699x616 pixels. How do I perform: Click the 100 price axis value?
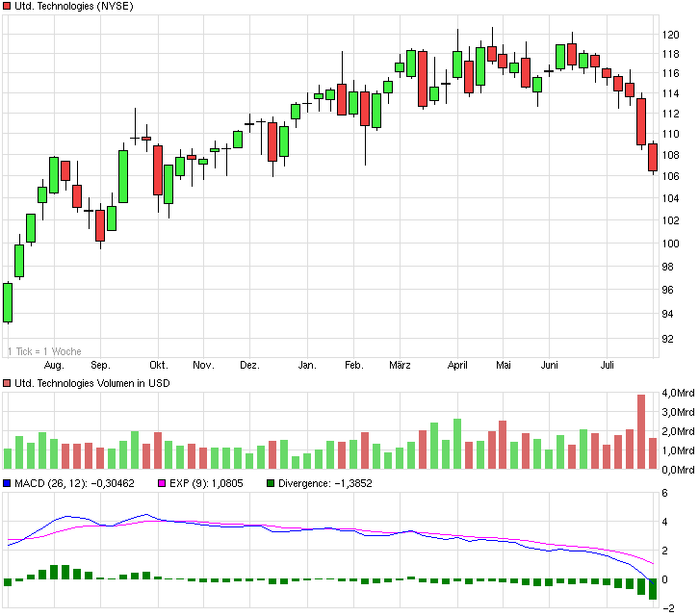point(670,244)
